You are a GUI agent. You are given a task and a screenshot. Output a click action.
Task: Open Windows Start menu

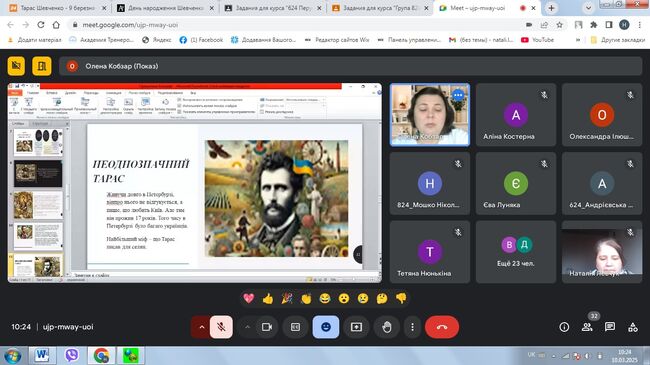point(12,356)
